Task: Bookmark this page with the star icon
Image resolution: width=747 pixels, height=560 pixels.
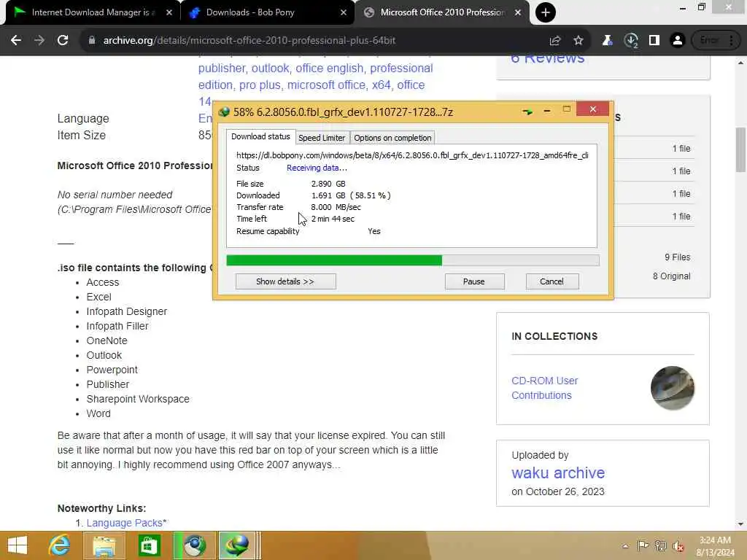Action: (578, 41)
